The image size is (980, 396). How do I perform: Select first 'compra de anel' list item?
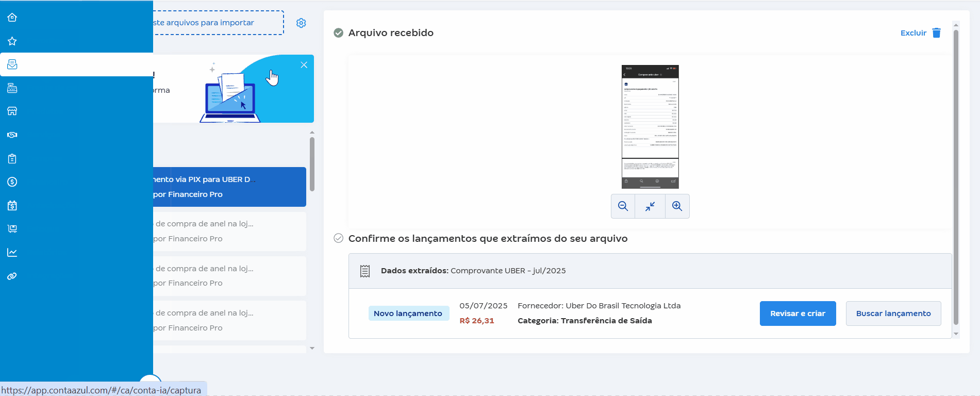229,232
